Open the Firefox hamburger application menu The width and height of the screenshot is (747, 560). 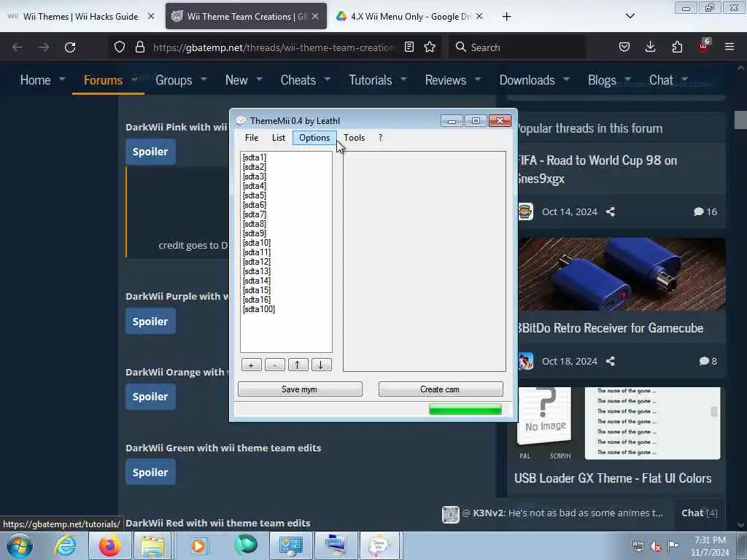[x=729, y=47]
